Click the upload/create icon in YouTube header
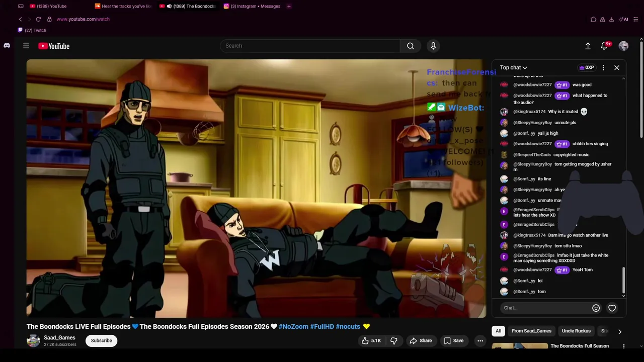 pos(588,46)
